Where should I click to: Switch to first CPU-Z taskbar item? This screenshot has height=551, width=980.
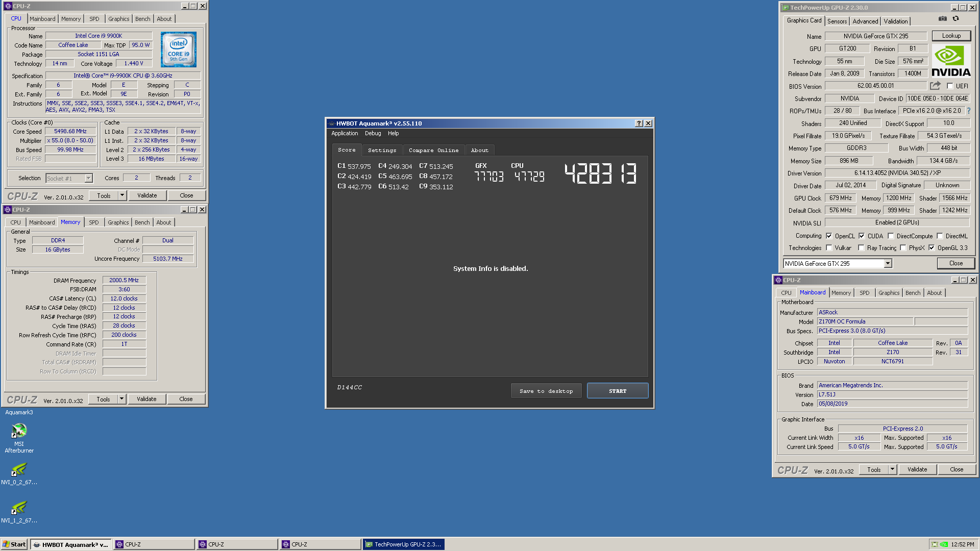pyautogui.click(x=154, y=544)
